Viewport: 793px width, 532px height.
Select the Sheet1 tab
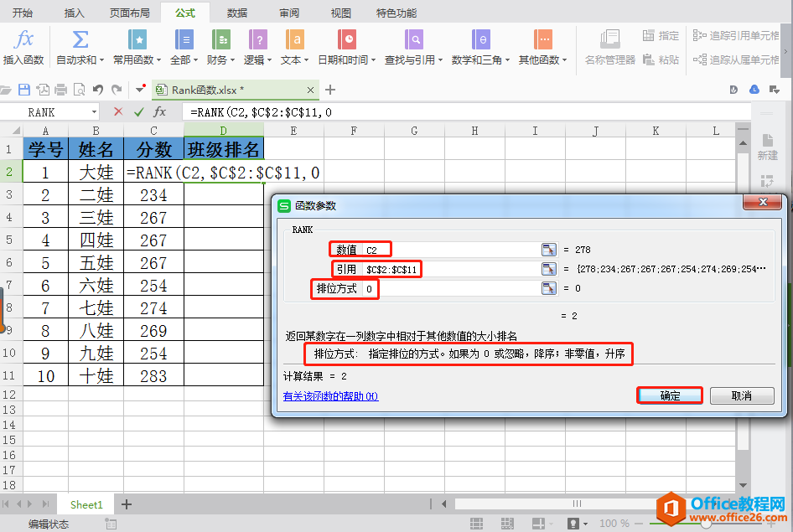coord(86,504)
